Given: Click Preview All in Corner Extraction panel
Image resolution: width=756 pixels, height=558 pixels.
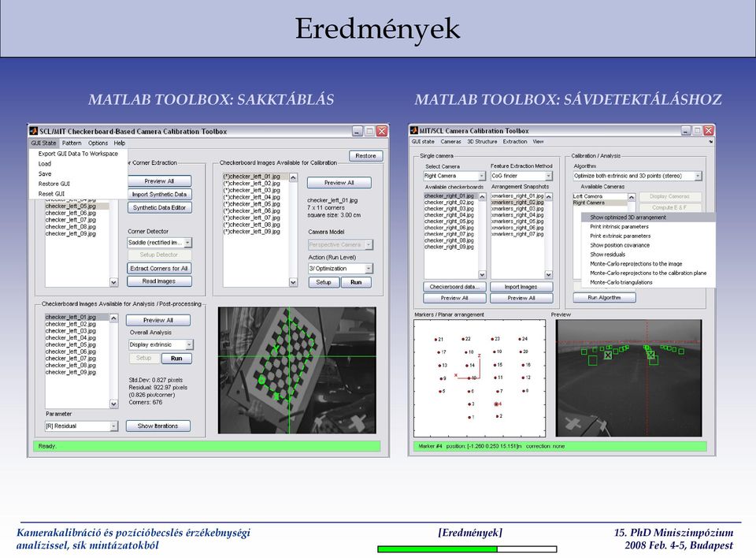Looking at the screenshot, I should coord(159,181).
